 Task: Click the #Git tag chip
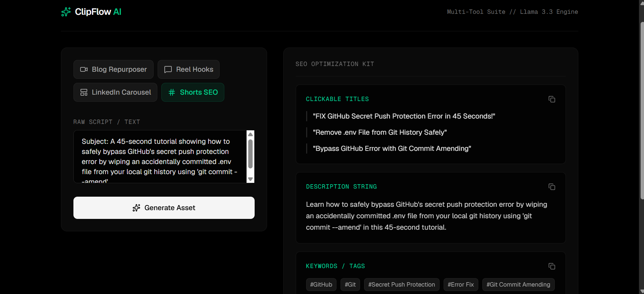(350, 285)
